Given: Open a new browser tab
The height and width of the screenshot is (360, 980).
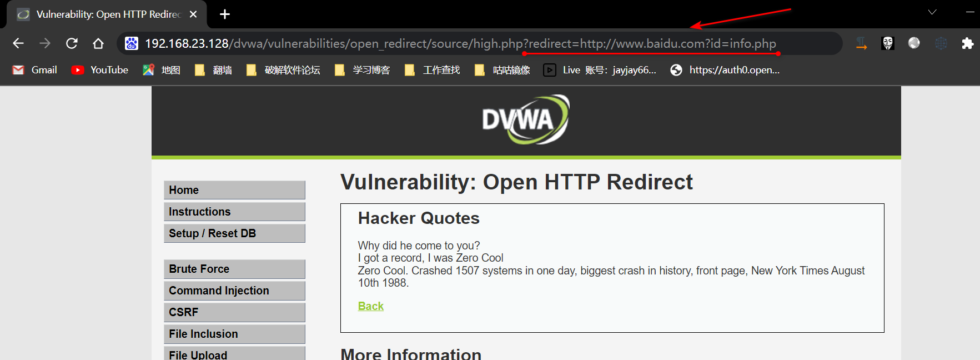Looking at the screenshot, I should click(x=225, y=14).
